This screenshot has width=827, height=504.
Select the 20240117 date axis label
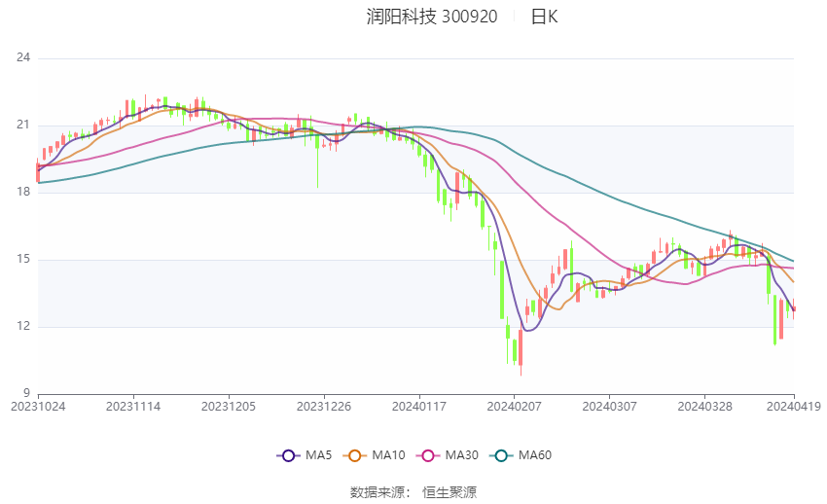pos(419,407)
